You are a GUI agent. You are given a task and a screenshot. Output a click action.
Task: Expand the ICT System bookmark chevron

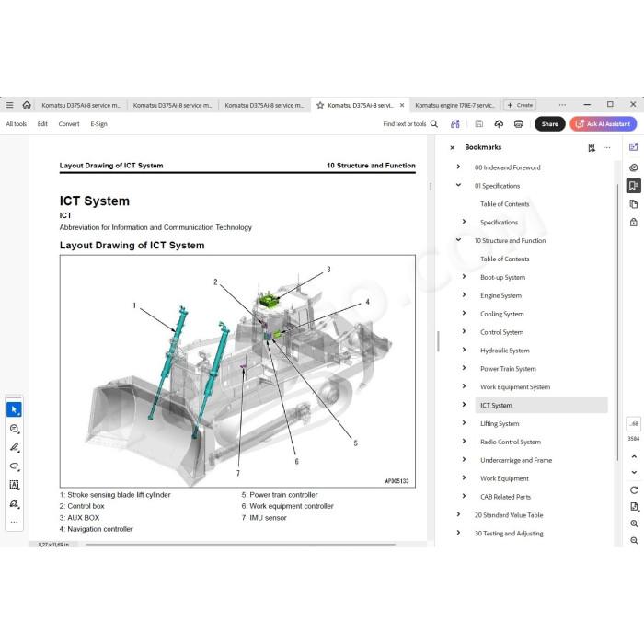(464, 405)
